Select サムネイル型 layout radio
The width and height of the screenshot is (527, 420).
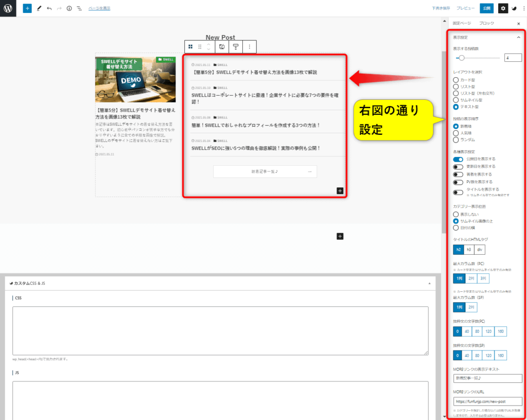[456, 100]
